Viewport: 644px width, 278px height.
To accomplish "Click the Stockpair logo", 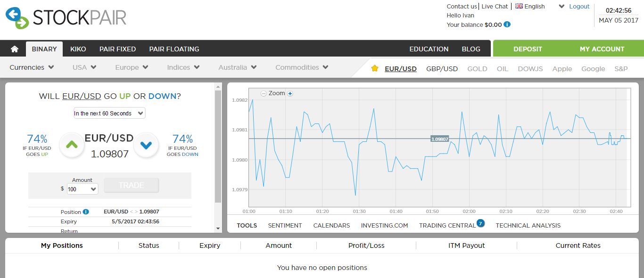I will pyautogui.click(x=66, y=18).
